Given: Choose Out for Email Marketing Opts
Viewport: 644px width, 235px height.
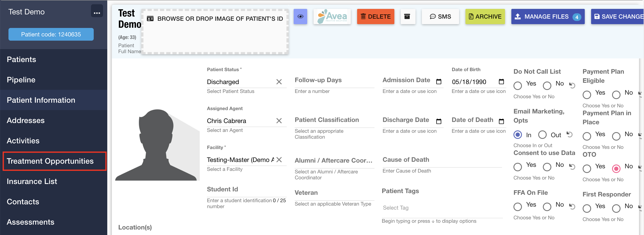Looking at the screenshot, I should (x=542, y=135).
